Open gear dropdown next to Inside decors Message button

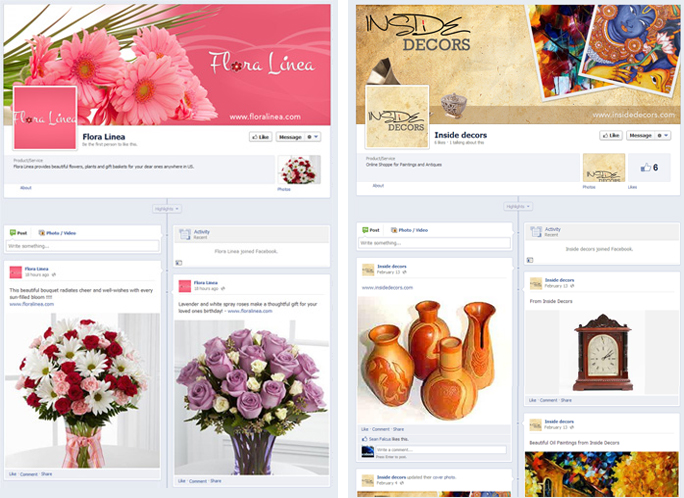663,135
